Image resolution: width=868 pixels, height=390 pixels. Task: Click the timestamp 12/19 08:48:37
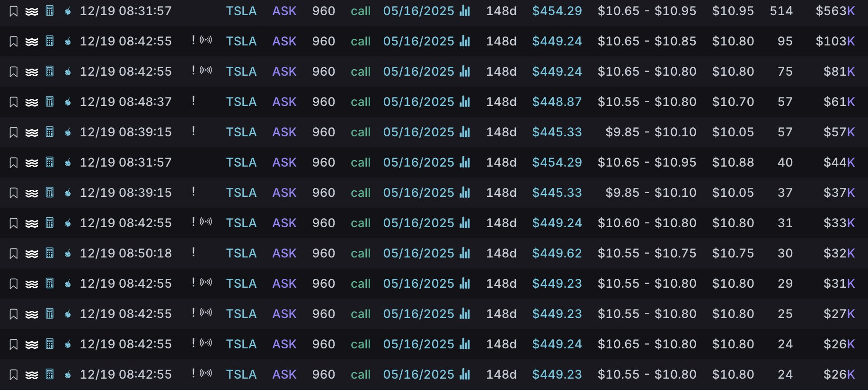pos(126,102)
